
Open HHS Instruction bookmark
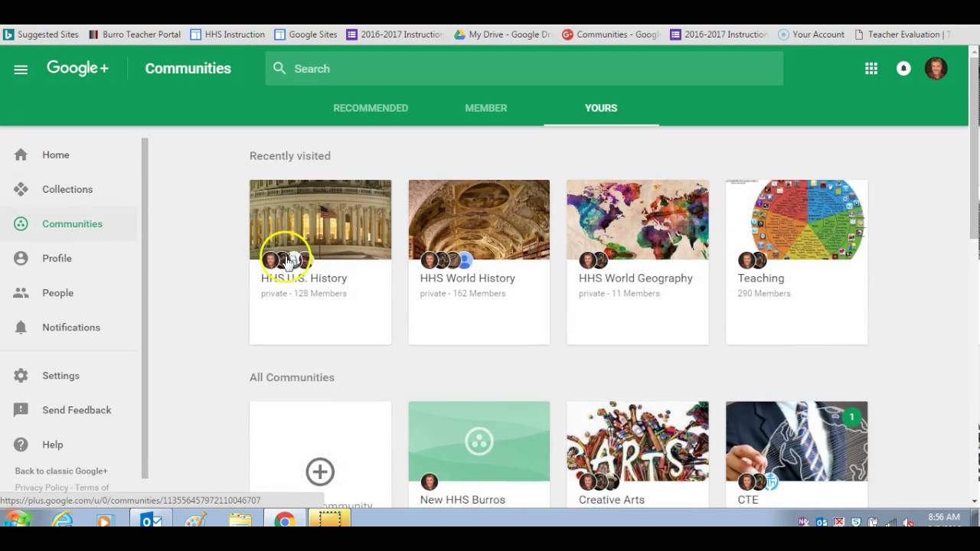click(227, 34)
